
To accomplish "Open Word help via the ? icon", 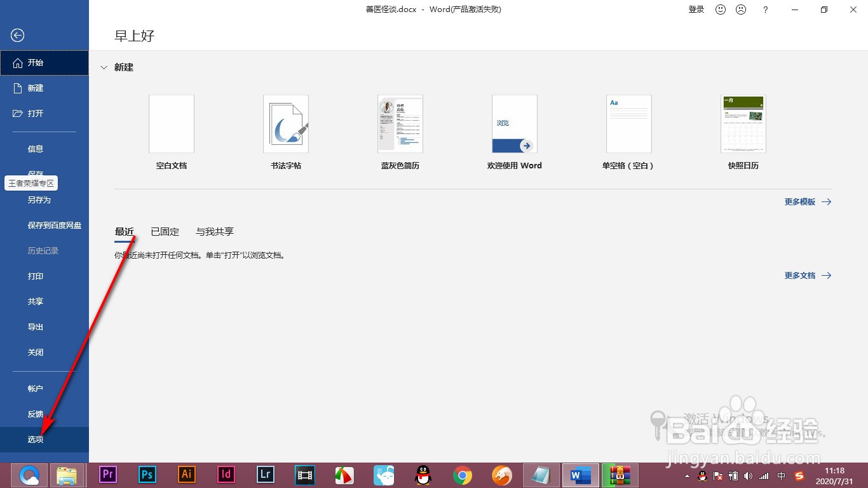I will pos(765,10).
